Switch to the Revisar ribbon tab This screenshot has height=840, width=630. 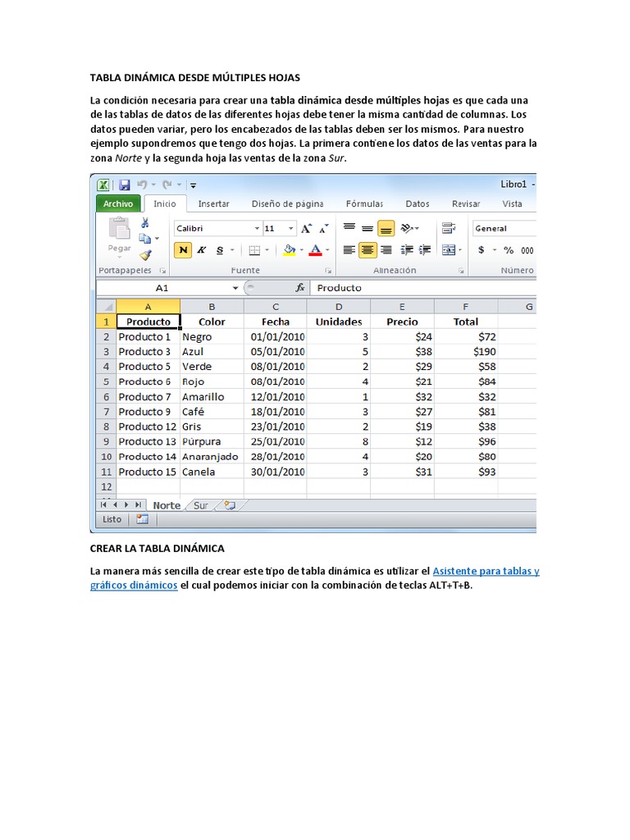coord(466,204)
